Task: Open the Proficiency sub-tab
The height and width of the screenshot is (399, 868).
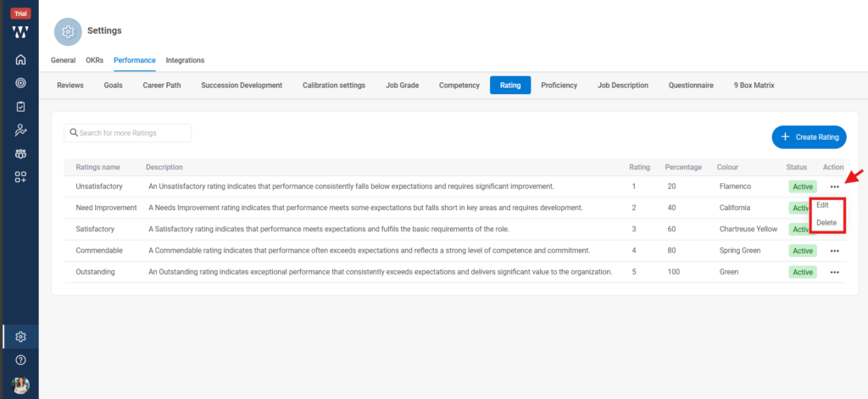Action: click(559, 86)
